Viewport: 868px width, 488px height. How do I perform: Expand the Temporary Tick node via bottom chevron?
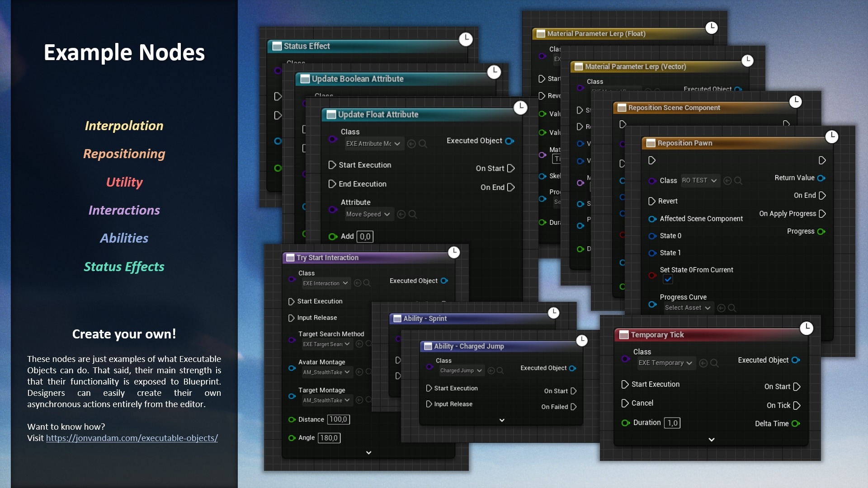[x=711, y=440]
